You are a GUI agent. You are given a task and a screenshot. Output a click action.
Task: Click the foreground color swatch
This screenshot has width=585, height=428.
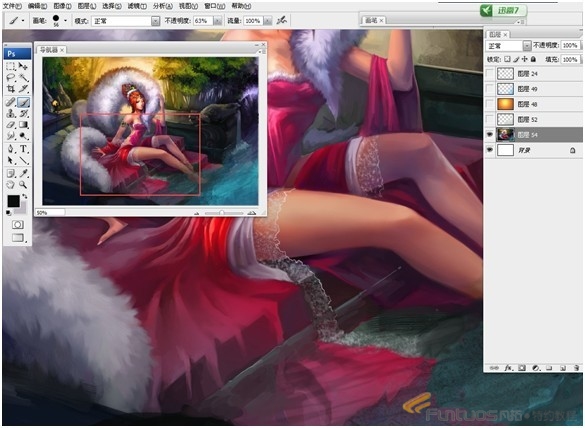tap(13, 201)
